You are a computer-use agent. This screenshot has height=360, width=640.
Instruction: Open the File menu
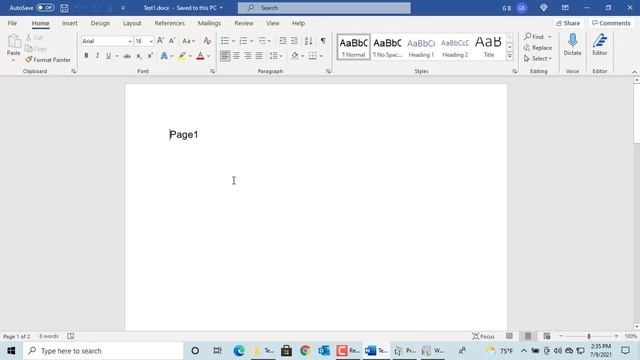[12, 23]
